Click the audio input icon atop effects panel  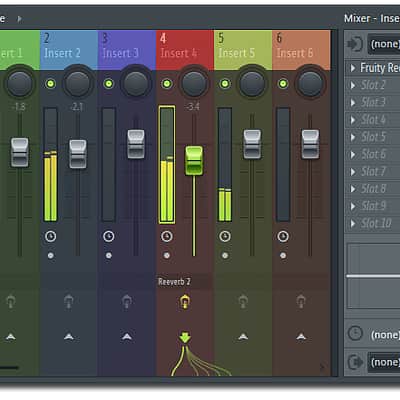(355, 44)
